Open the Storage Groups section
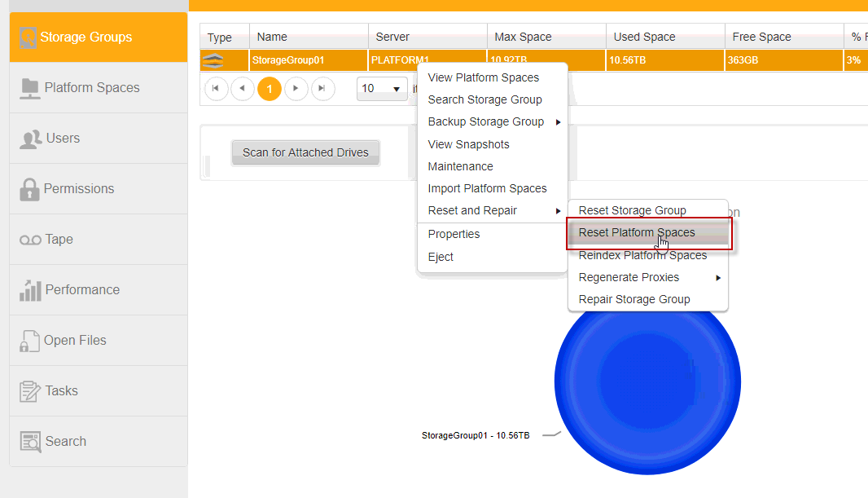This screenshot has height=498, width=868. (x=99, y=37)
